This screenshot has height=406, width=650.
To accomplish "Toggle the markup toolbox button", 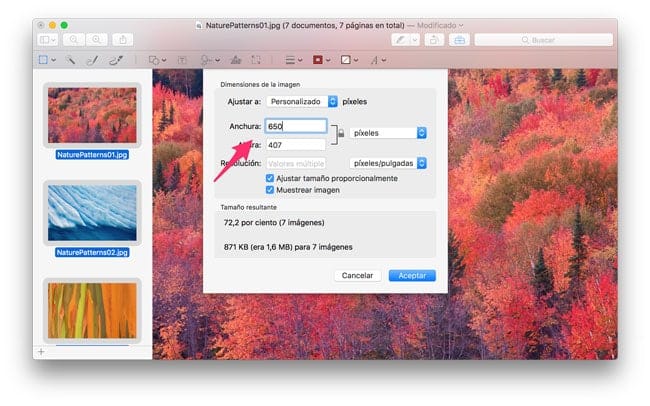I will coord(459,40).
